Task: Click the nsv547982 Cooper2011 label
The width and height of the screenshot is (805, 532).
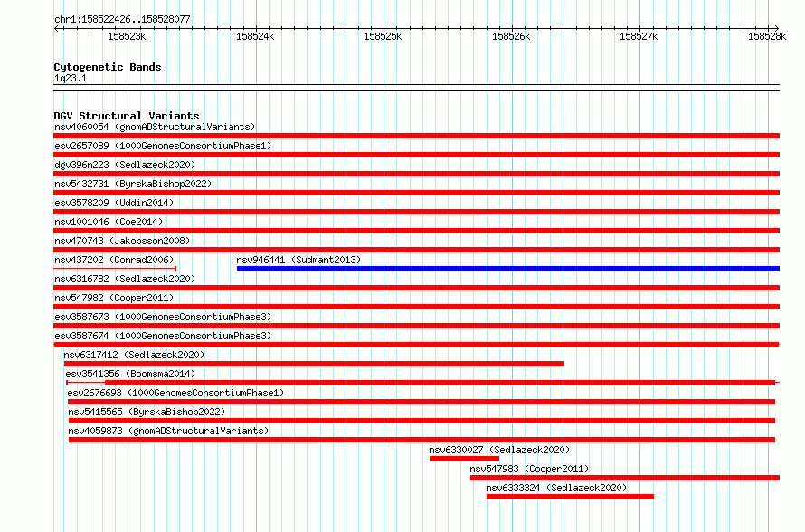Action: coord(114,298)
